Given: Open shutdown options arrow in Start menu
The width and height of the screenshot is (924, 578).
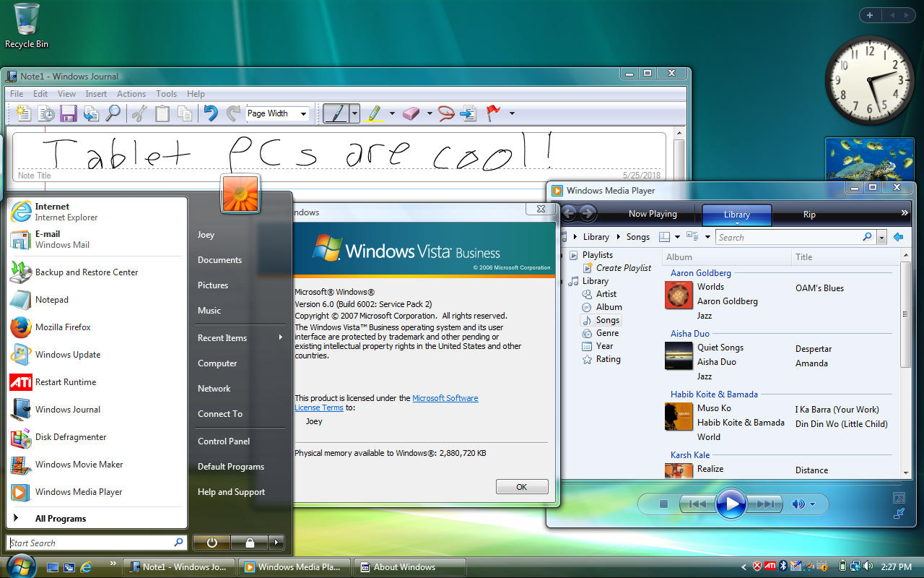Looking at the screenshot, I should click(276, 542).
